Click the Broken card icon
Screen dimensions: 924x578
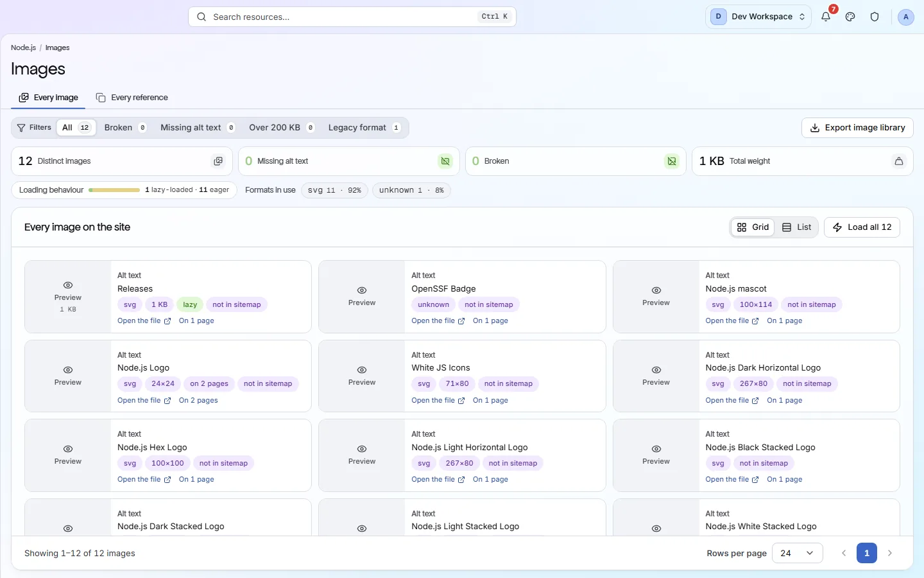point(672,161)
